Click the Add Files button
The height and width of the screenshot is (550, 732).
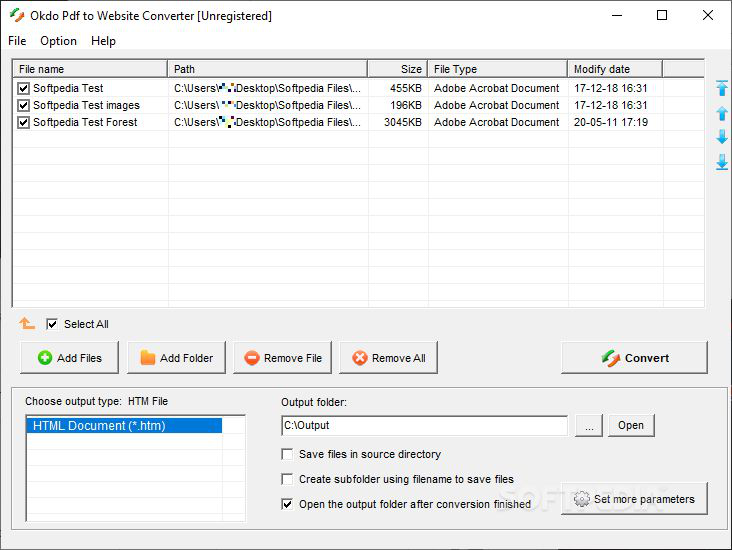tap(70, 358)
